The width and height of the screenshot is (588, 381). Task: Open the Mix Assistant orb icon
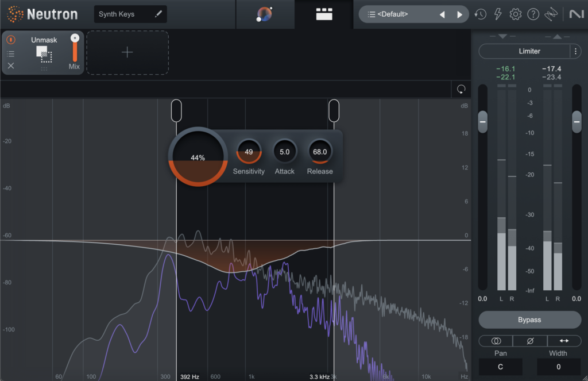click(x=265, y=14)
